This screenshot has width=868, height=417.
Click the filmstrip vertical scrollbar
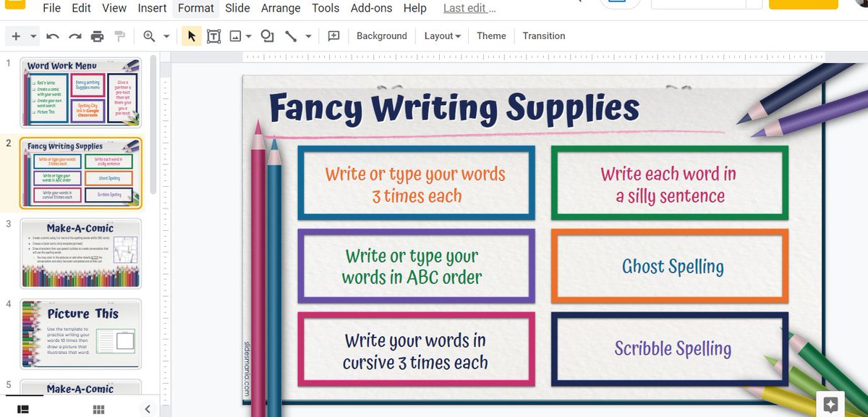coord(153,125)
